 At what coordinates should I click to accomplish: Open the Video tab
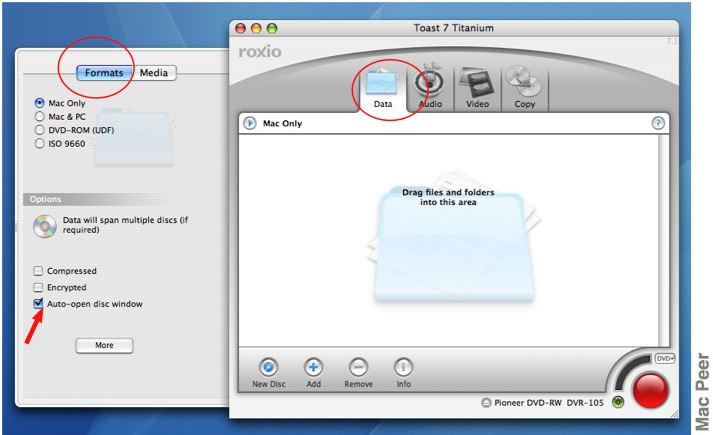477,88
